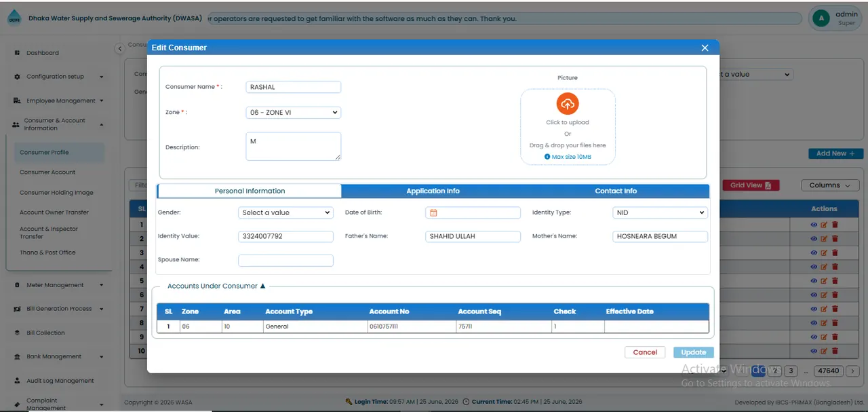Open the Zone dropdown showing 06 - ZONE VI
The height and width of the screenshot is (412, 868).
(293, 113)
